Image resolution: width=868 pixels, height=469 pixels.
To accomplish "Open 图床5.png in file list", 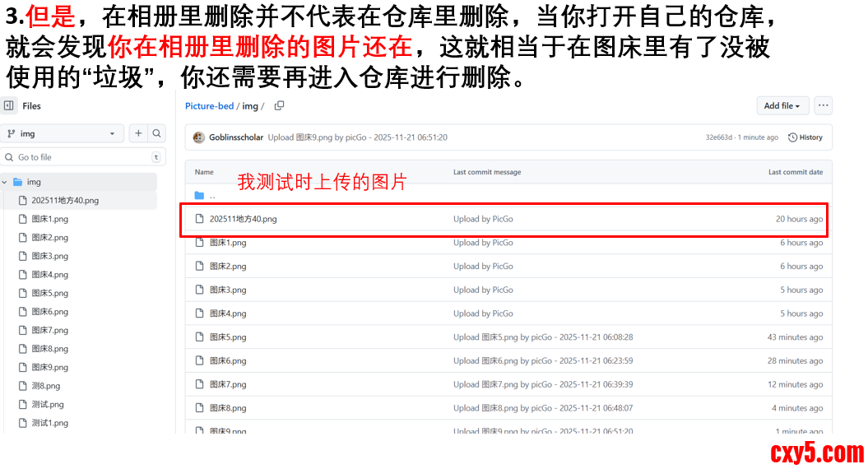I will (228, 337).
